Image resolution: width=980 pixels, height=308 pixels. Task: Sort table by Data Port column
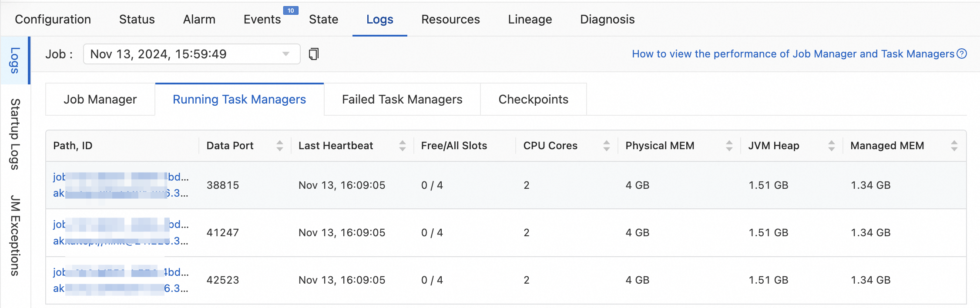click(x=279, y=146)
